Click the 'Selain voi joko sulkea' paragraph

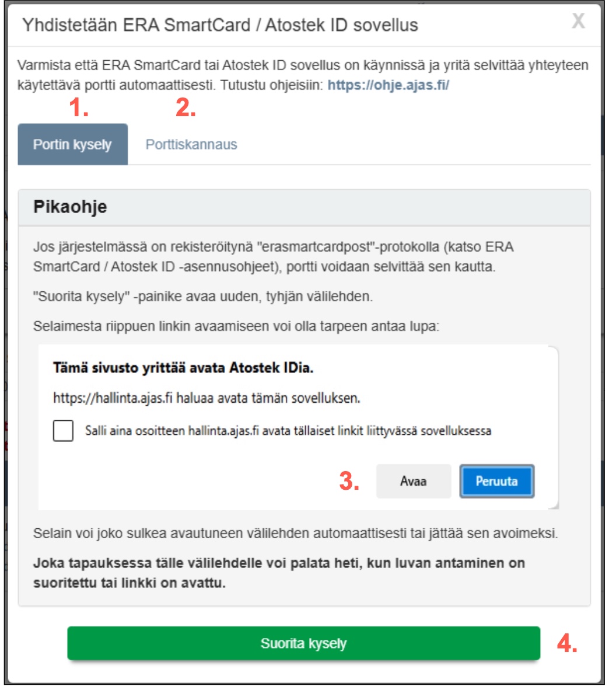[x=295, y=534]
